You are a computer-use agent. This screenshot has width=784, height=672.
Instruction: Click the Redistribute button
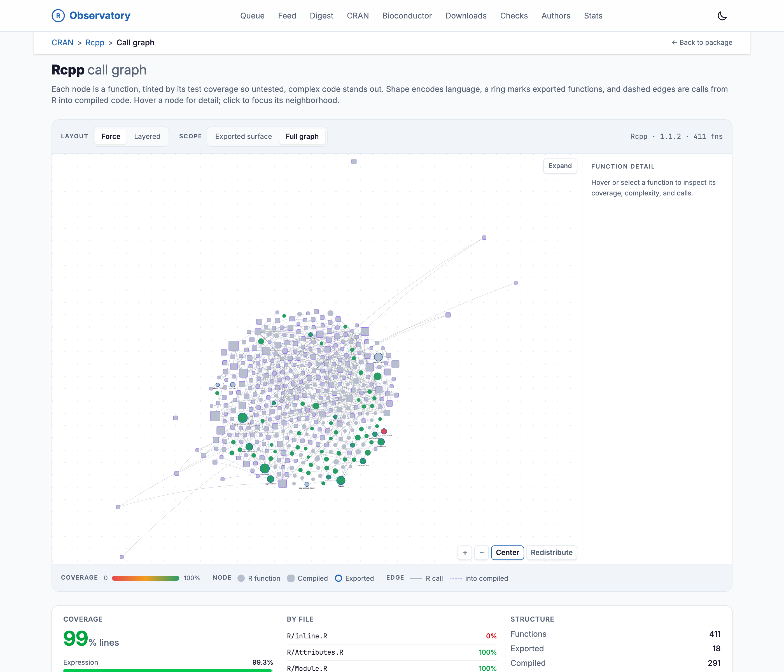pos(551,552)
